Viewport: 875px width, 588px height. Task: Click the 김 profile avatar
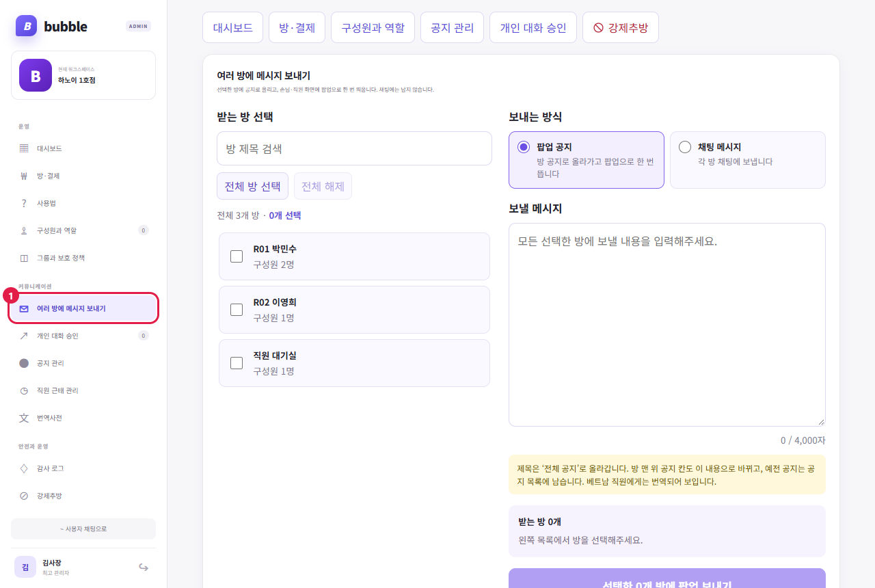coord(25,567)
